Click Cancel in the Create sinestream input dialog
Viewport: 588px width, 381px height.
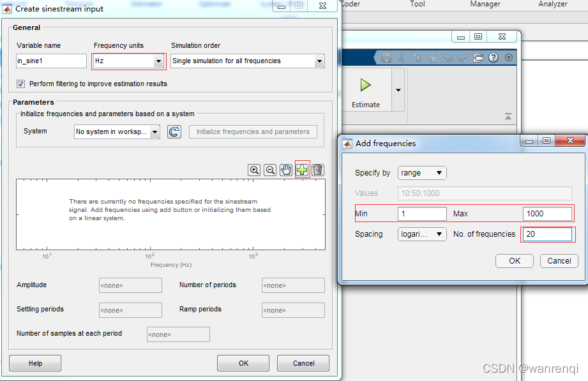[303, 363]
